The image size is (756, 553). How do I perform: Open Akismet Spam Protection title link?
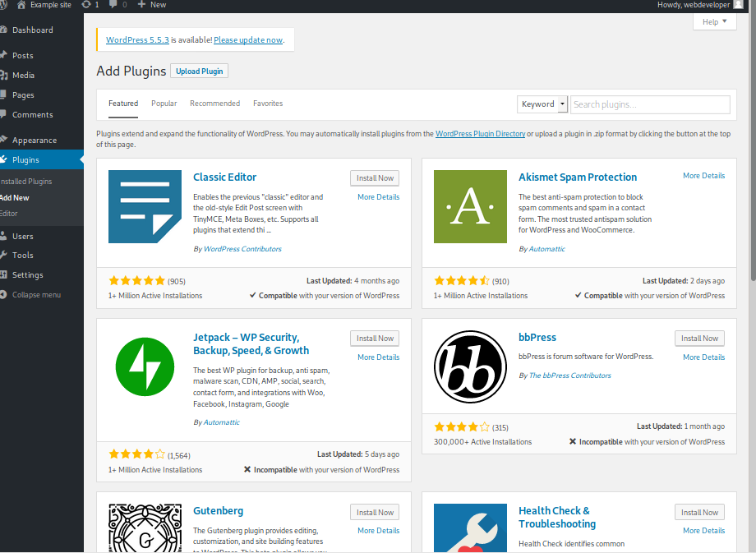tap(578, 177)
